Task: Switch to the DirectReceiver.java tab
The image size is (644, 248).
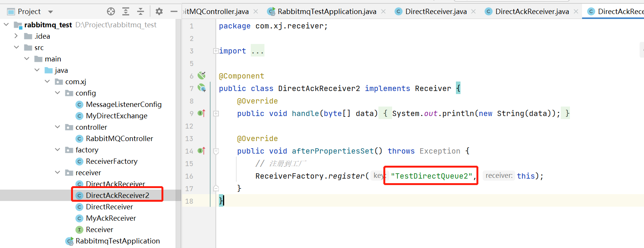Action: [435, 11]
